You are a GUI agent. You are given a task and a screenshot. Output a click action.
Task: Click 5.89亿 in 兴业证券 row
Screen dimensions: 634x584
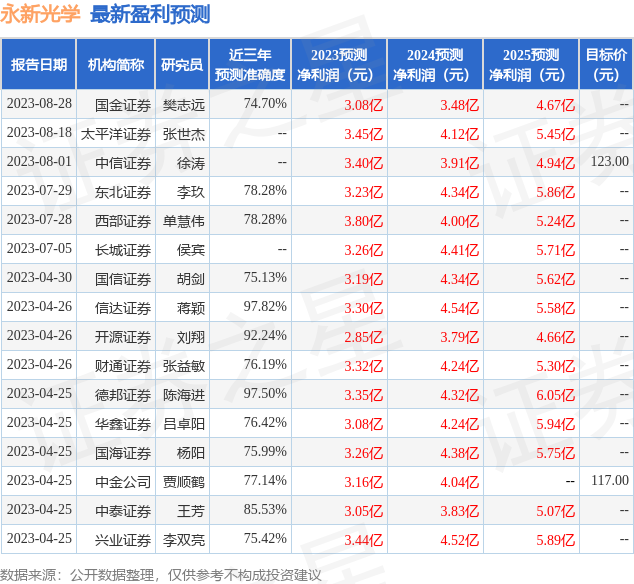(x=556, y=540)
